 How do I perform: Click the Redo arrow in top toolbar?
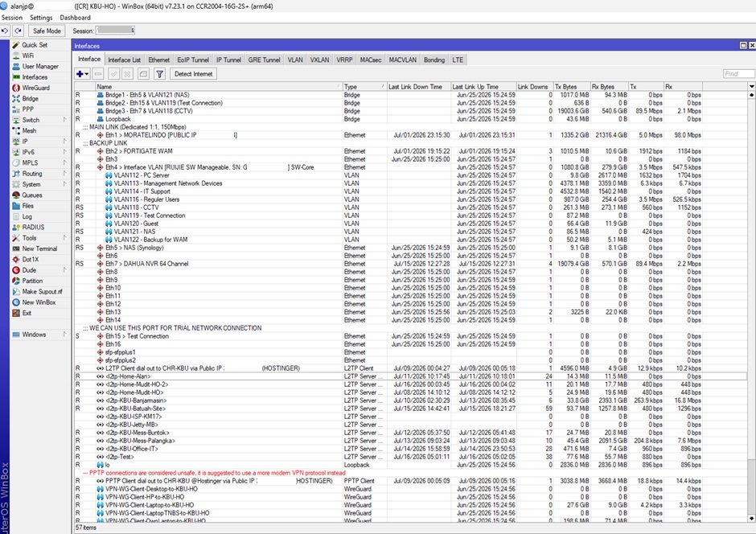[x=18, y=31]
